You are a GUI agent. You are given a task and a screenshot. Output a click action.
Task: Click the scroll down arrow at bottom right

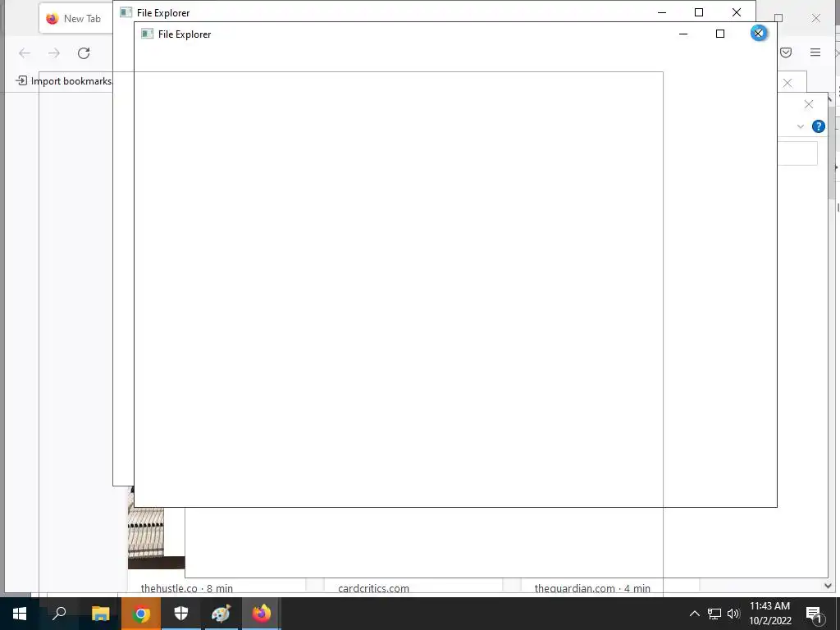pyautogui.click(x=829, y=586)
